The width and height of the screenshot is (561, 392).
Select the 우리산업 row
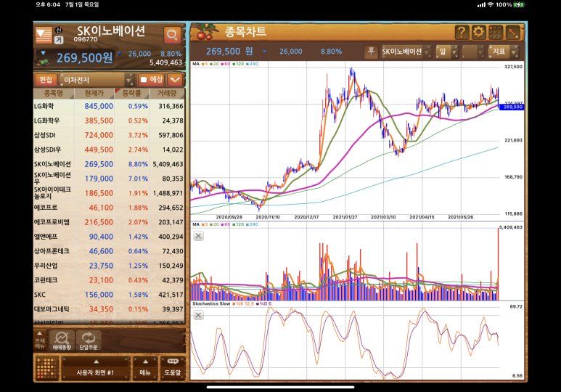click(109, 266)
